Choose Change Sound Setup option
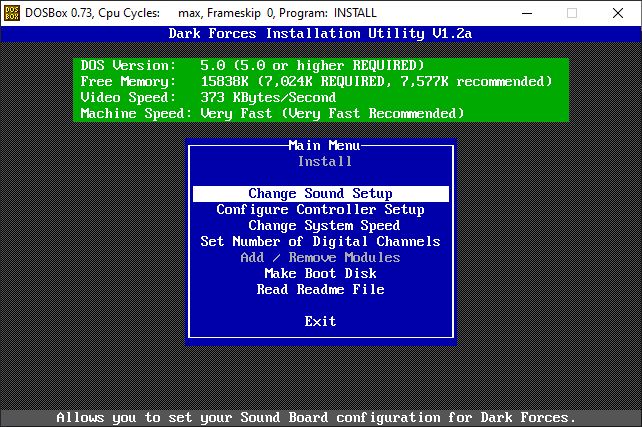The image size is (642, 427). [321, 194]
